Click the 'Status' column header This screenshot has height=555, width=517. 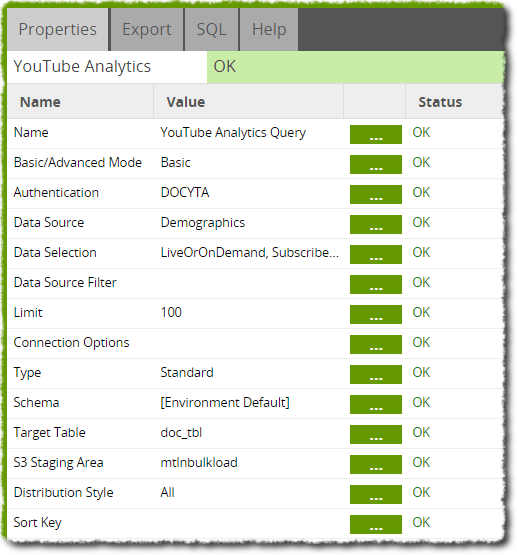pyautogui.click(x=440, y=102)
